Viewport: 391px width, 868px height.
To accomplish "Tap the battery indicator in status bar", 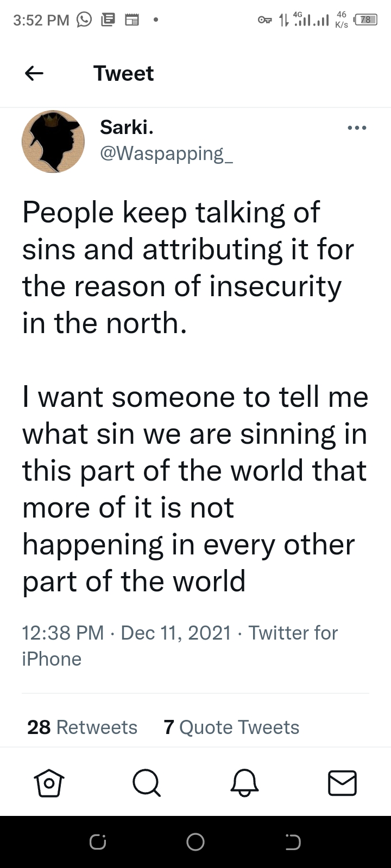I will [x=365, y=20].
